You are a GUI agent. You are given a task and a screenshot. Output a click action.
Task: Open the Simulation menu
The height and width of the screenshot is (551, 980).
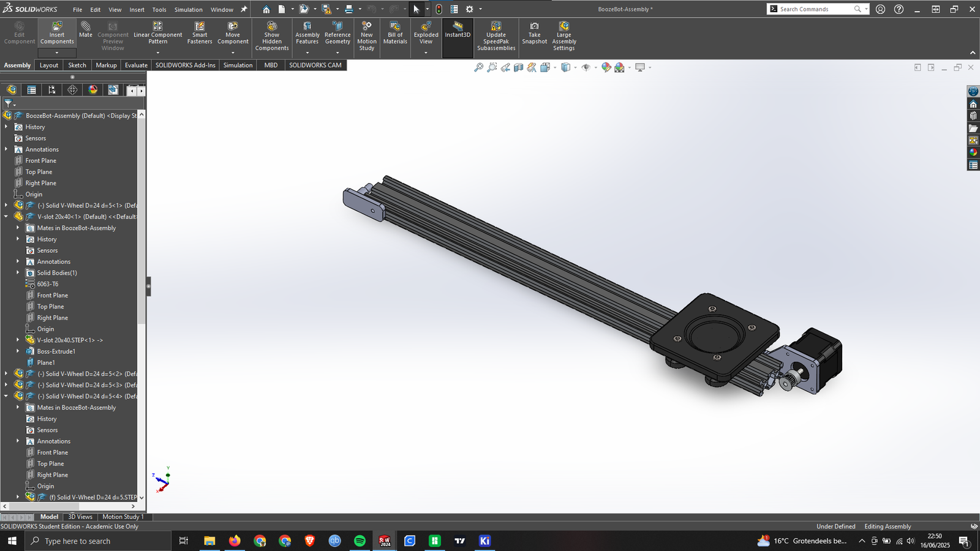pos(188,10)
